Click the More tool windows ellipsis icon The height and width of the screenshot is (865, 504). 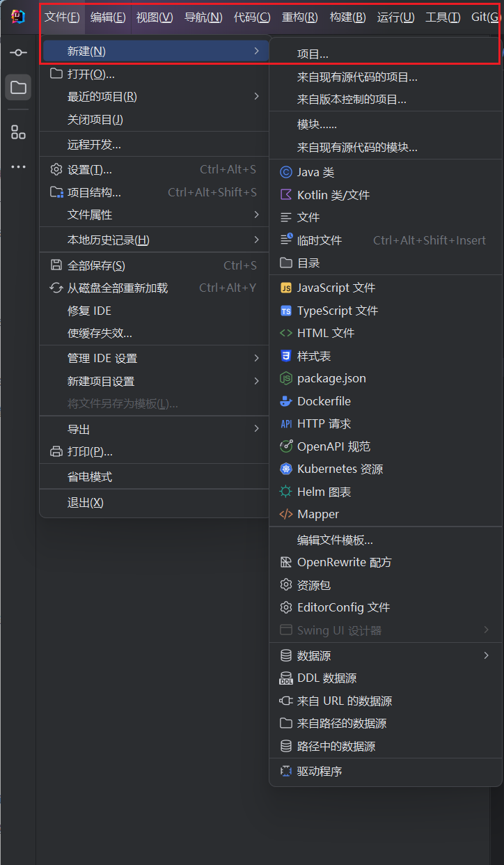click(17, 165)
